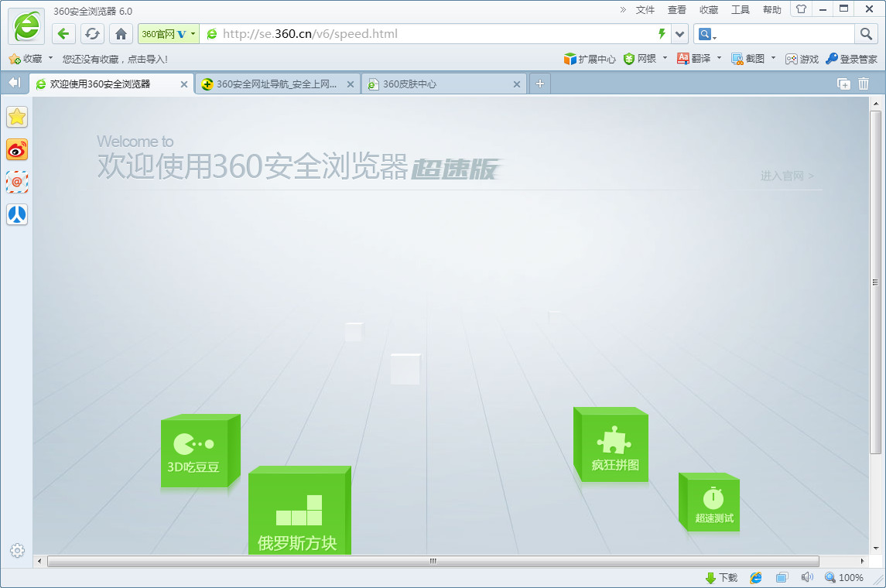Click the horizontal scrollbar thumb

coord(433,561)
